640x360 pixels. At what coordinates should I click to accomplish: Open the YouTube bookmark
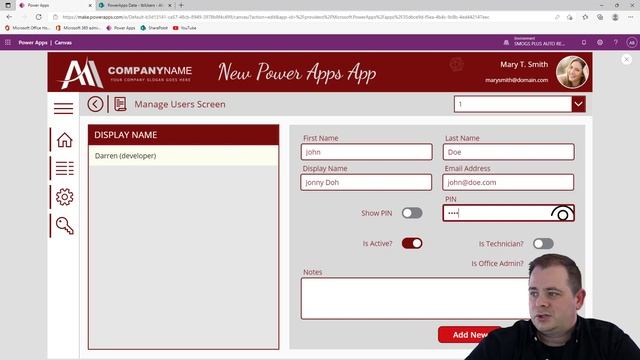(185, 28)
